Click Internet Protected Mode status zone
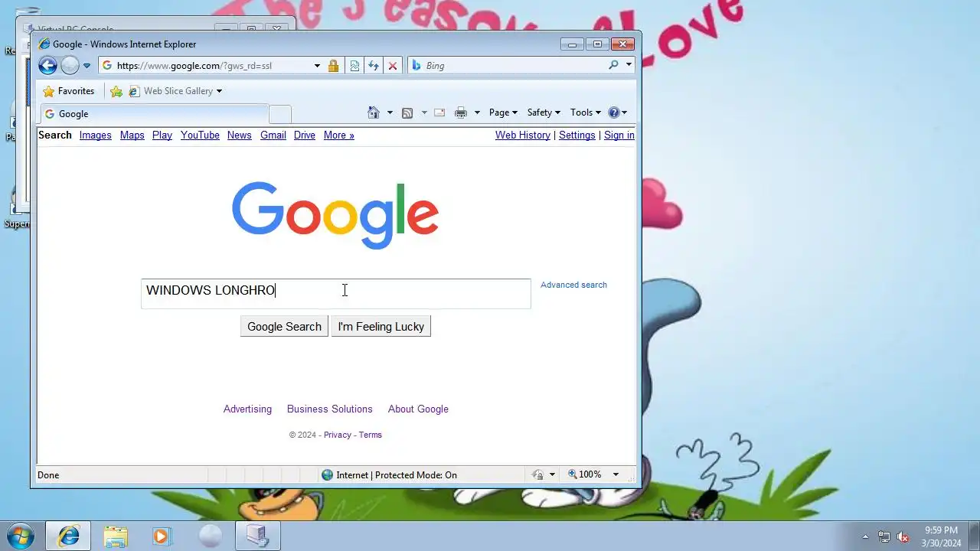 (x=389, y=475)
